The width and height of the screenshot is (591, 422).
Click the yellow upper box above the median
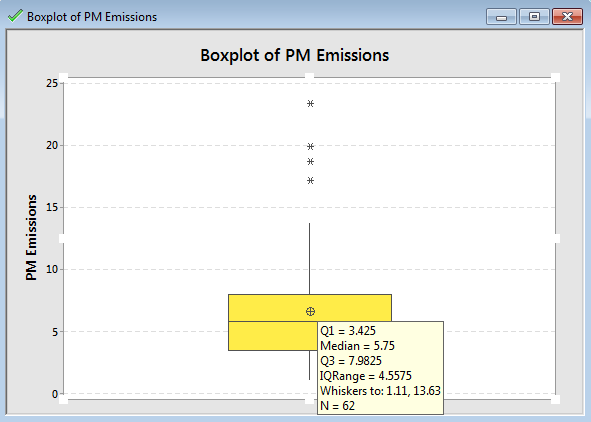(x=310, y=308)
